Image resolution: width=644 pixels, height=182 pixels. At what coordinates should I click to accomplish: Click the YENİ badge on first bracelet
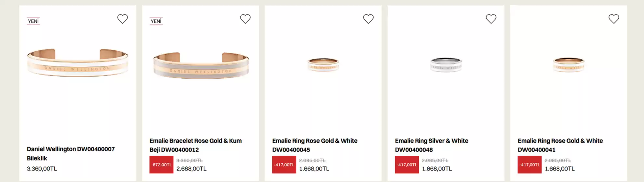(33, 21)
